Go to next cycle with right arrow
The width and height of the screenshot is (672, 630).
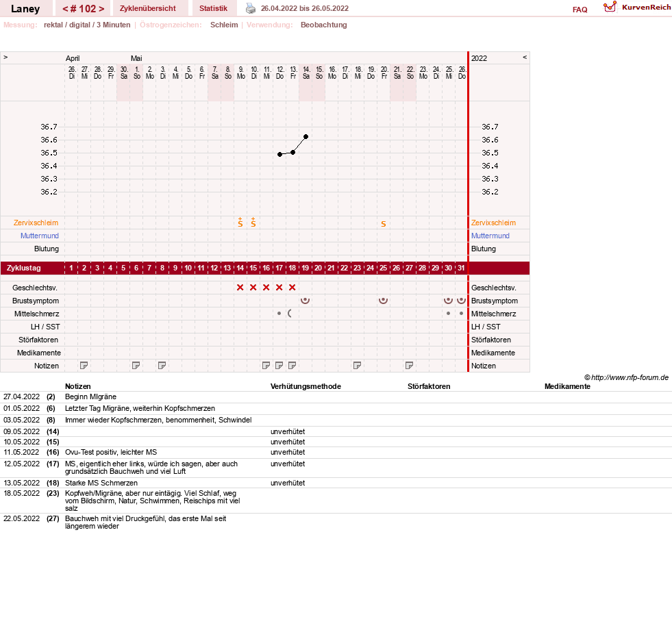101,9
